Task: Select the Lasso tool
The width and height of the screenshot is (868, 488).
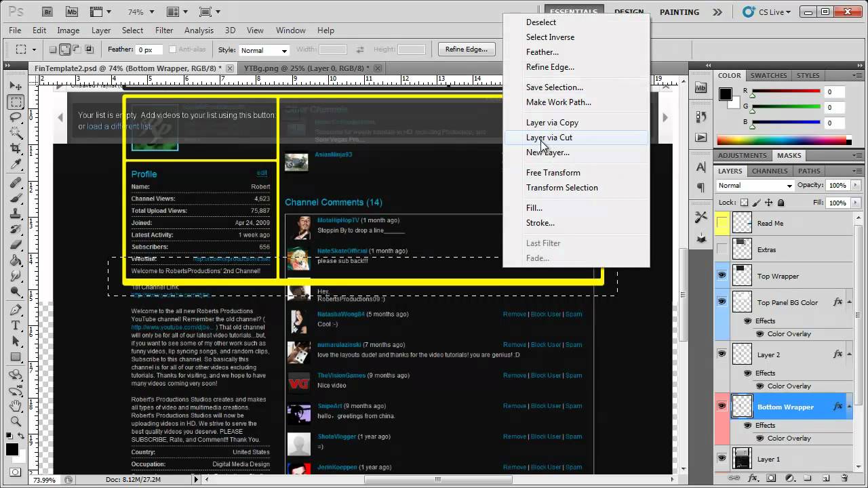Action: (x=16, y=117)
